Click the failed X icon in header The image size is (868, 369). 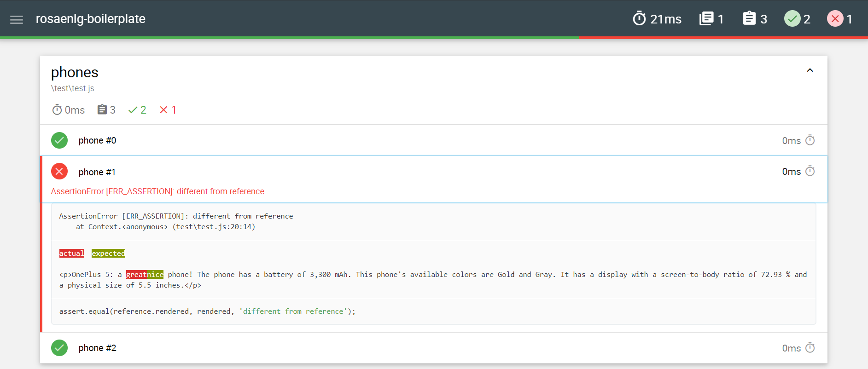coord(835,18)
